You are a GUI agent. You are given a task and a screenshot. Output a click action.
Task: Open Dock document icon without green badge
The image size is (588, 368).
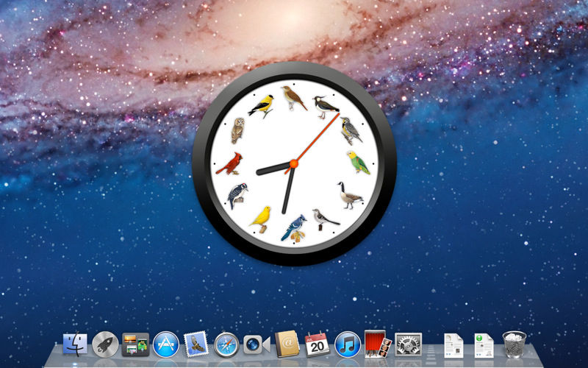[453, 345]
